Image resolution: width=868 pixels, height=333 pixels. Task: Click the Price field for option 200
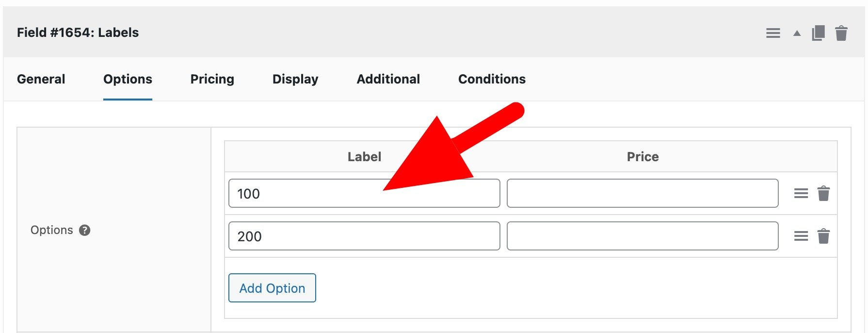[x=642, y=235]
